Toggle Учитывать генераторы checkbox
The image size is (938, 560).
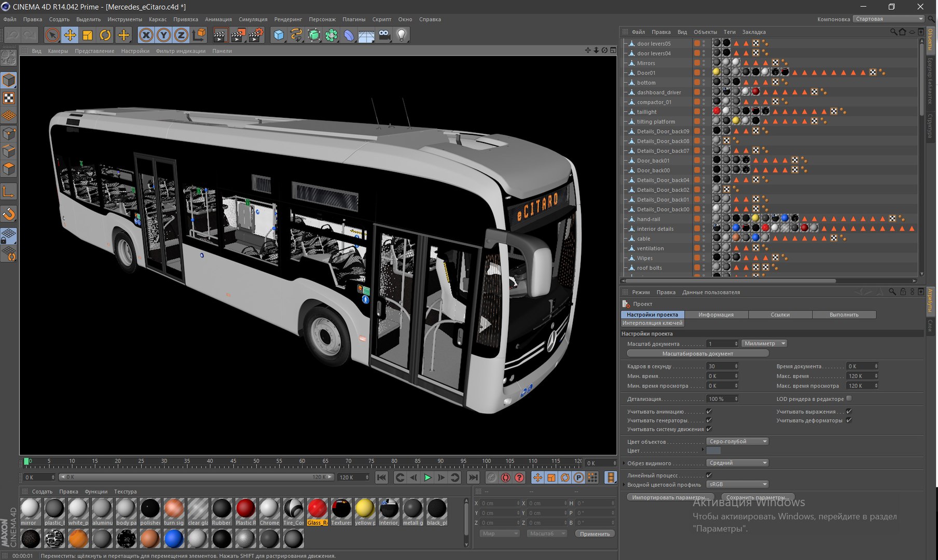[709, 420]
